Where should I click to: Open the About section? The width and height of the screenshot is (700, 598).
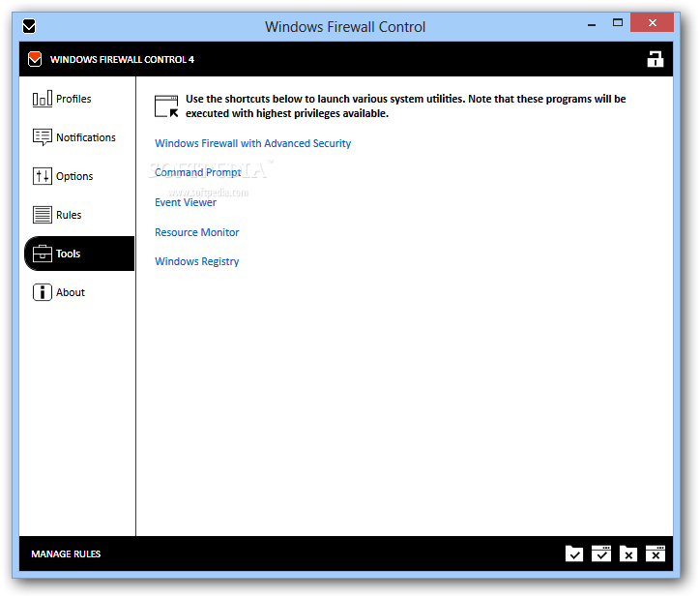(x=79, y=292)
